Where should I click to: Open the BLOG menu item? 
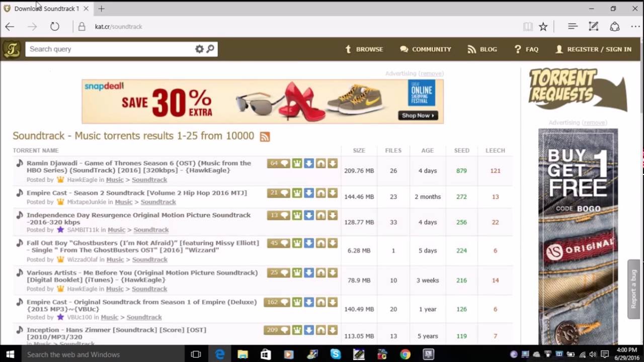pos(482,49)
